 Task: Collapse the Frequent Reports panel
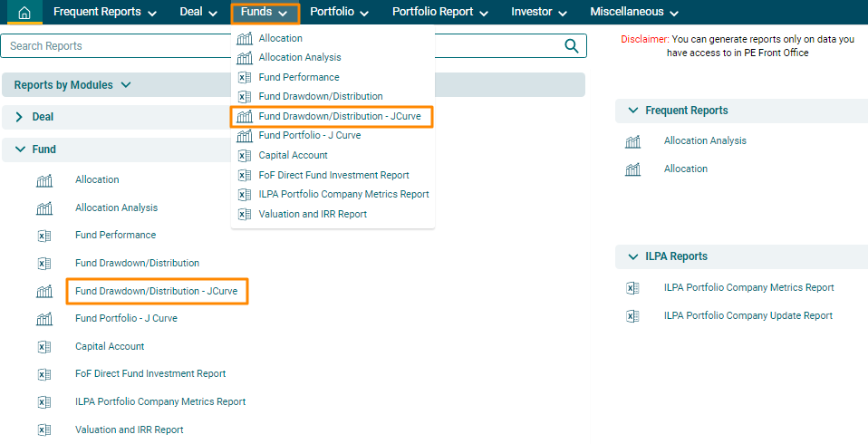click(x=632, y=111)
